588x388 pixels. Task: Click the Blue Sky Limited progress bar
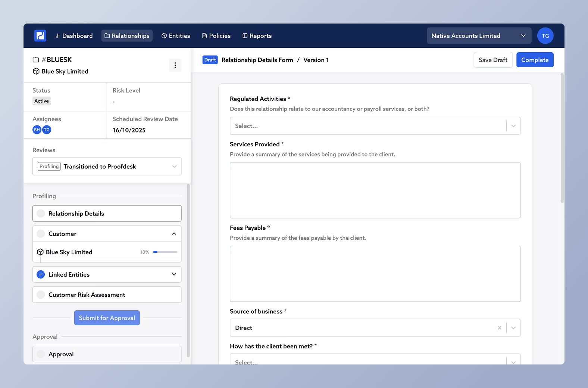(165, 252)
